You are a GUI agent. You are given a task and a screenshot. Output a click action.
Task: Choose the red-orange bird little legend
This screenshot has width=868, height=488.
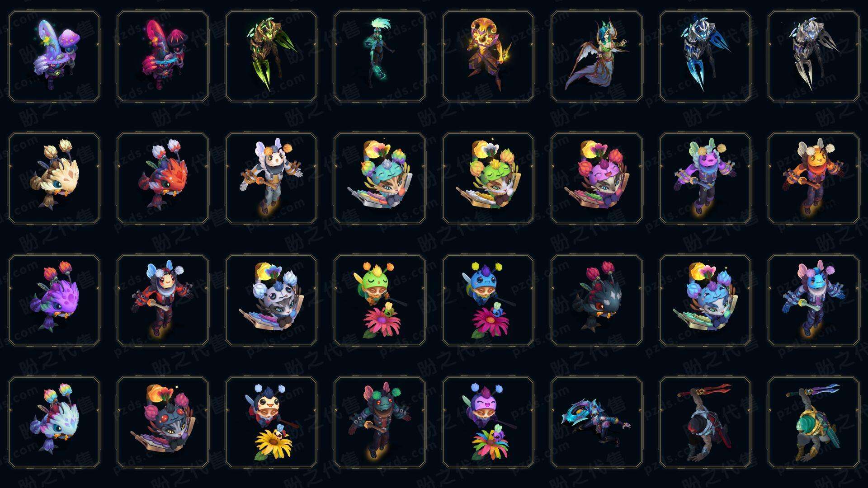point(163,178)
